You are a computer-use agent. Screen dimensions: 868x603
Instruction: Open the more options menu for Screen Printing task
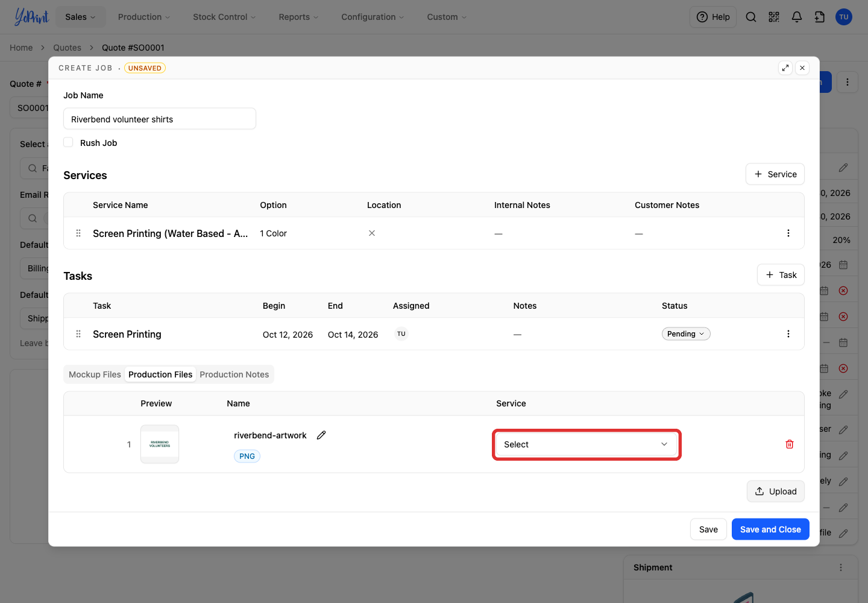788,334
